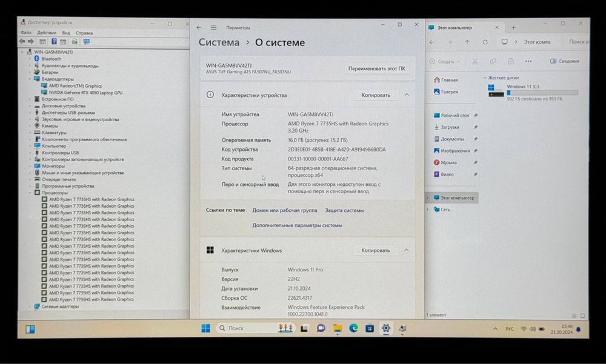Screen dimensions: 606x364
Task: Open Загрузки in the Explorer sidebar
Action: [x=450, y=127]
